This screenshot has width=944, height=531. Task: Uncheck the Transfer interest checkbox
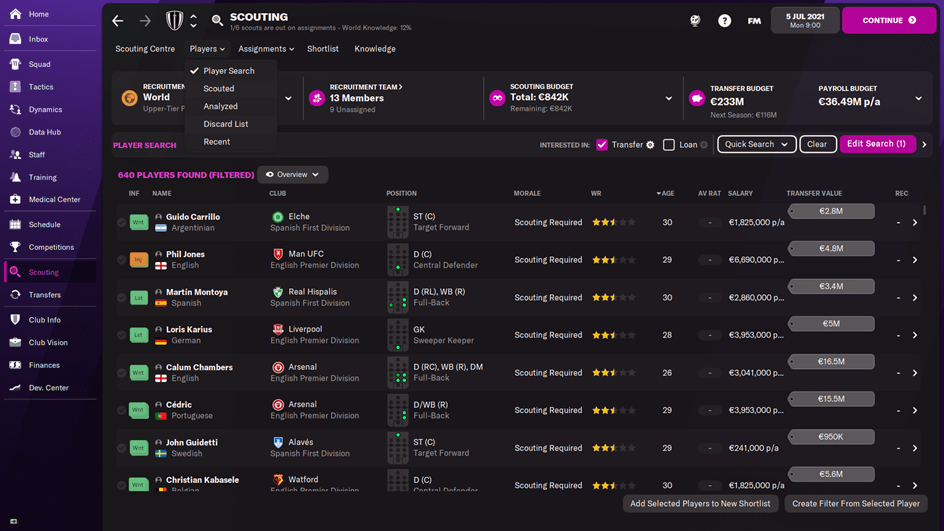click(x=602, y=145)
